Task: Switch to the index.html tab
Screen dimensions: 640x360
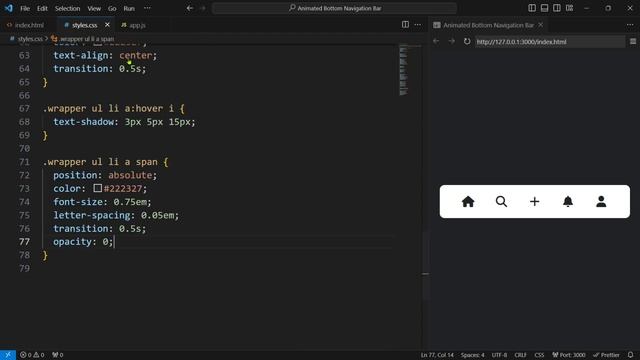Action: [25, 25]
